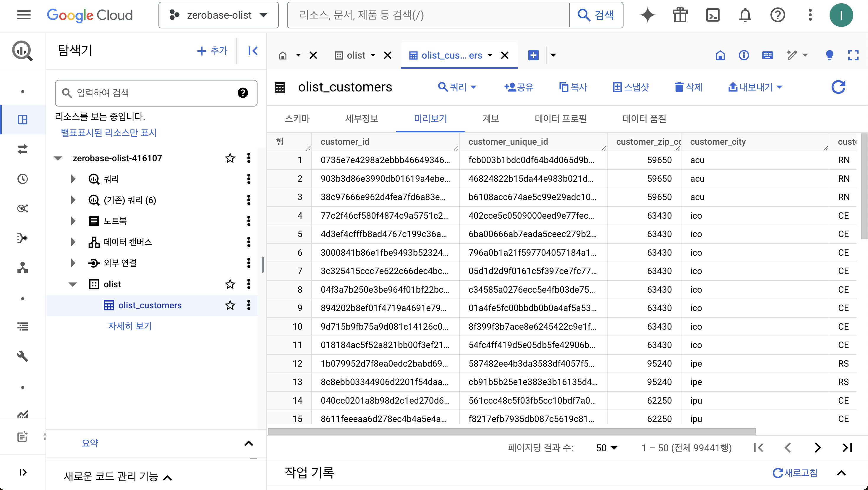Collapse the explorer panel with arrow icon

(253, 51)
